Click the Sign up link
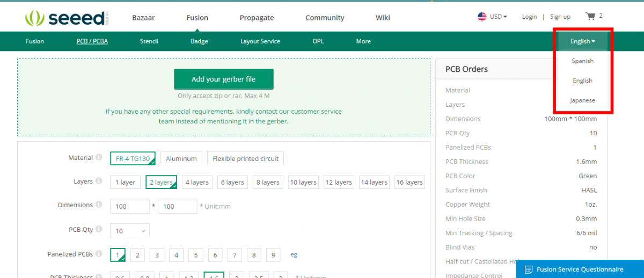Viewport: 644px width, 278px height. coord(560,17)
